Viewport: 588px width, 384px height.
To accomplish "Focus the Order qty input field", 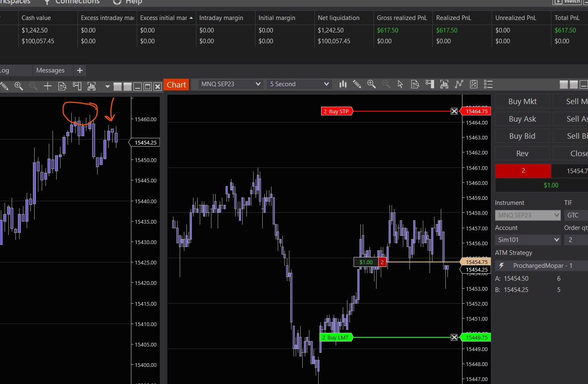I will tap(576, 240).
